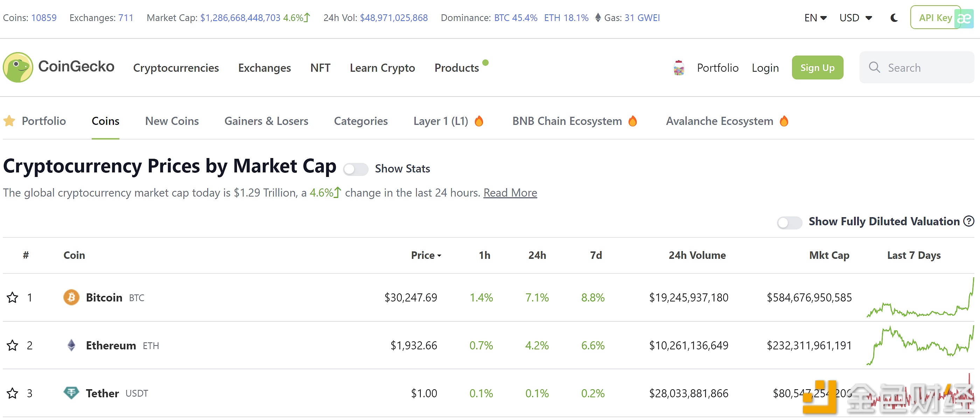Enable the Show Stats toggle
The image size is (980, 420).
(x=355, y=169)
